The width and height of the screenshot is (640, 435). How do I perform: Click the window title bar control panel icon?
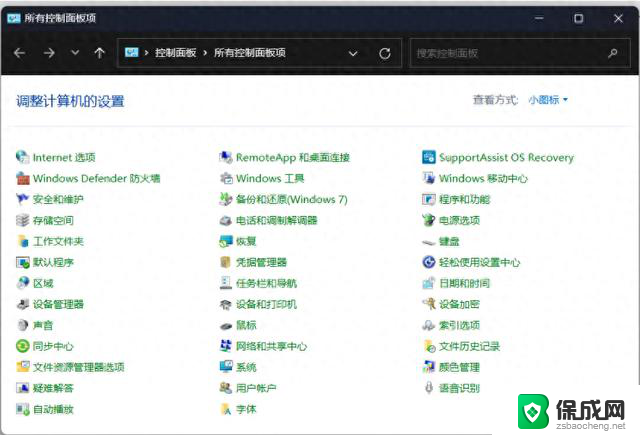tap(13, 18)
